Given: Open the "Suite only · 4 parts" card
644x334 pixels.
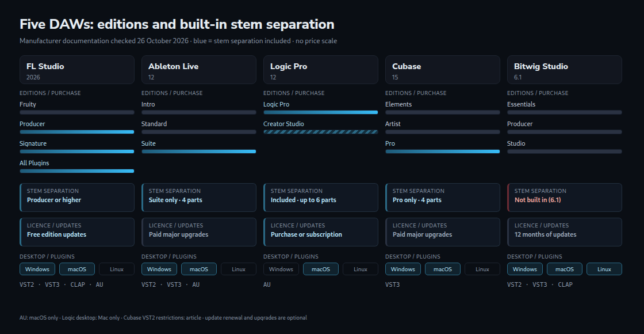Looking at the screenshot, I should tap(199, 198).
